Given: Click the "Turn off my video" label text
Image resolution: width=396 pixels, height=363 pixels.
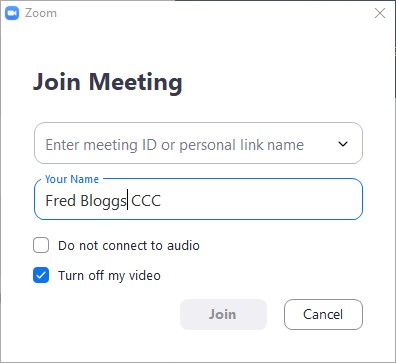Looking at the screenshot, I should click(x=109, y=276).
